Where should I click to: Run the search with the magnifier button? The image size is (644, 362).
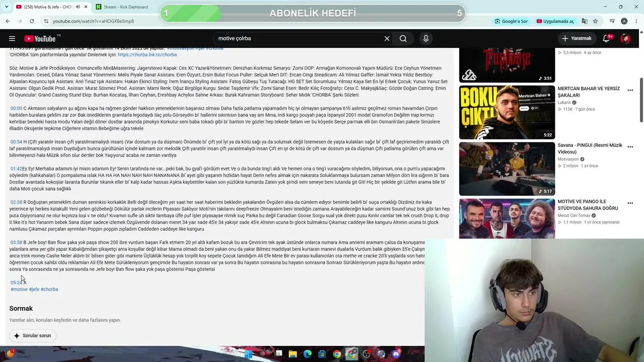click(403, 39)
